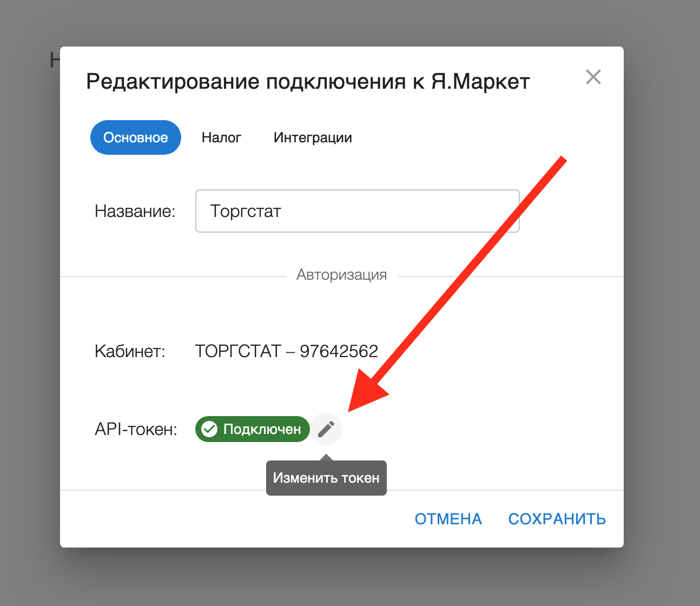Click the Изменить токен tooltip
The width and height of the screenshot is (700, 606).
coord(326,478)
